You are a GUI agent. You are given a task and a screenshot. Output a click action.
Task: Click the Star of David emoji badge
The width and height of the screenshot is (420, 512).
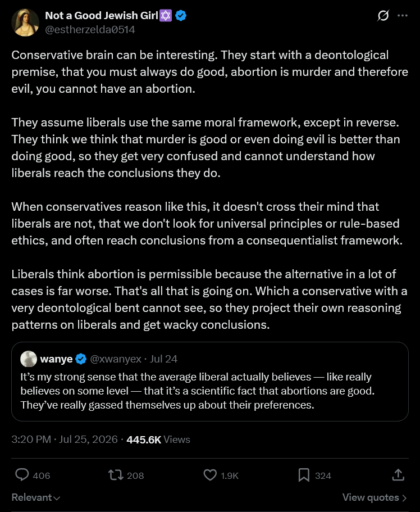point(166,15)
